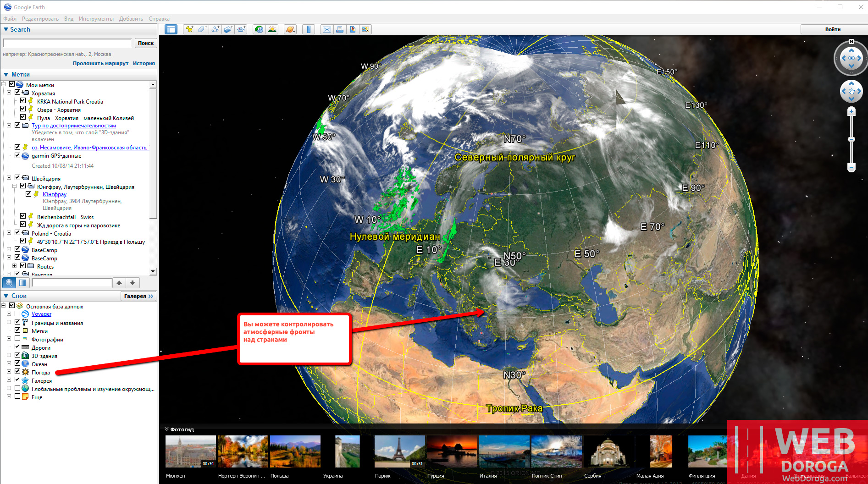Uncheck the Швейцария folder checkbox
Viewport: 868px width, 484px height.
[17, 178]
